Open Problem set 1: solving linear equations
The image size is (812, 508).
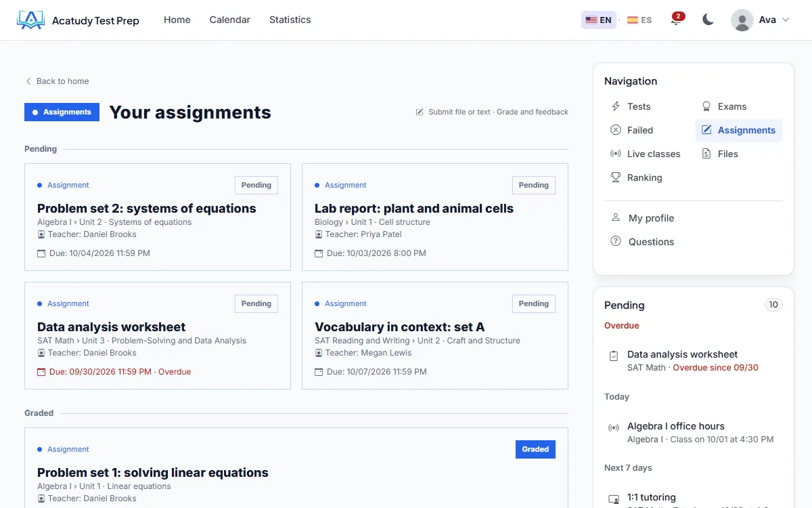click(x=153, y=473)
